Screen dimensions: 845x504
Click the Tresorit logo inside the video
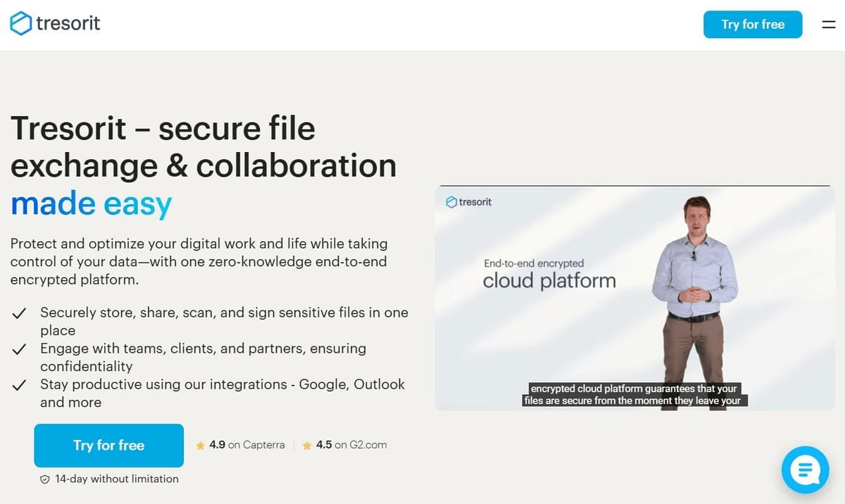[x=469, y=202]
